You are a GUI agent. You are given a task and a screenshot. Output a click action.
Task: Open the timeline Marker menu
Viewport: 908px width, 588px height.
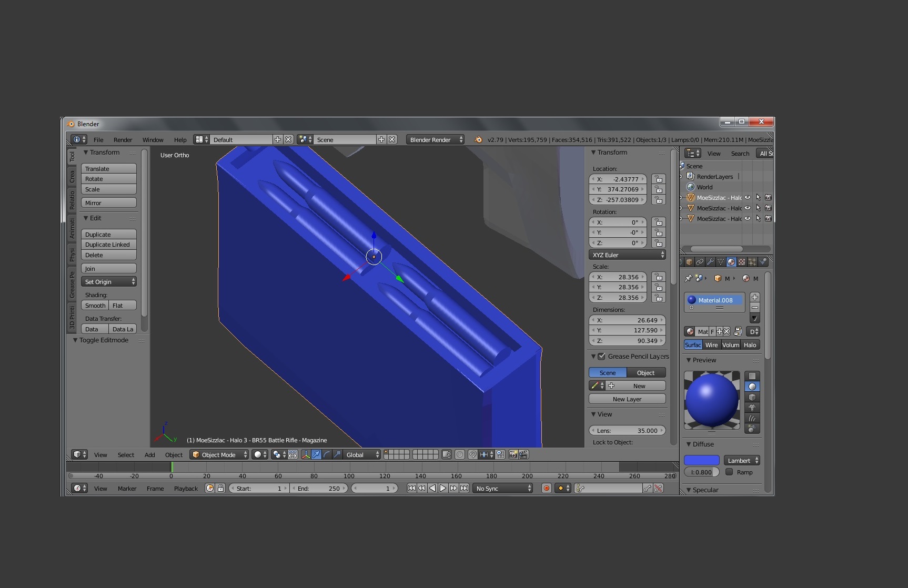(127, 488)
